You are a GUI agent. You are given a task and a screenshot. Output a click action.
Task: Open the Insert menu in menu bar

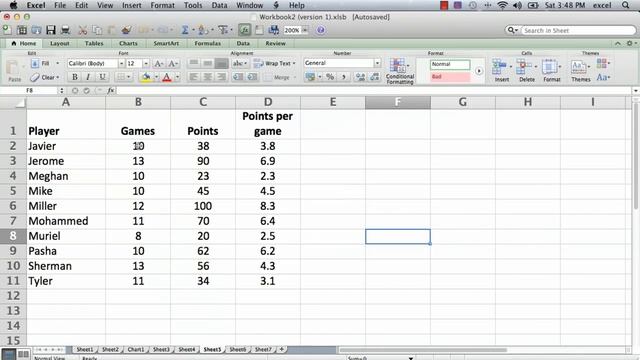click(x=131, y=5)
